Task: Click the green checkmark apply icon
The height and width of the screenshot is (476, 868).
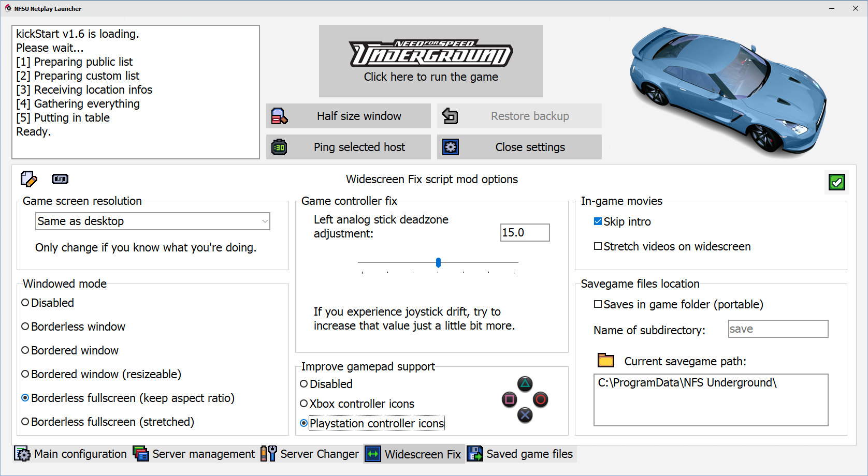Action: 837,182
